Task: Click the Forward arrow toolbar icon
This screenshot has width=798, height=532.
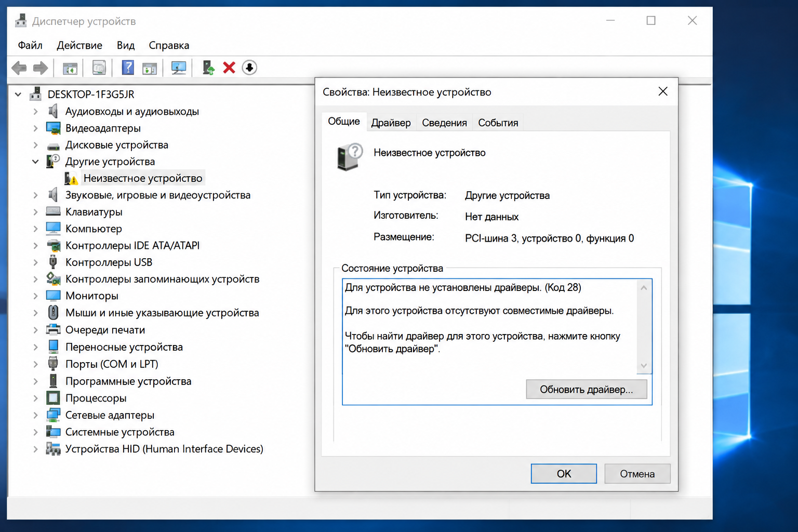Action: tap(41, 68)
